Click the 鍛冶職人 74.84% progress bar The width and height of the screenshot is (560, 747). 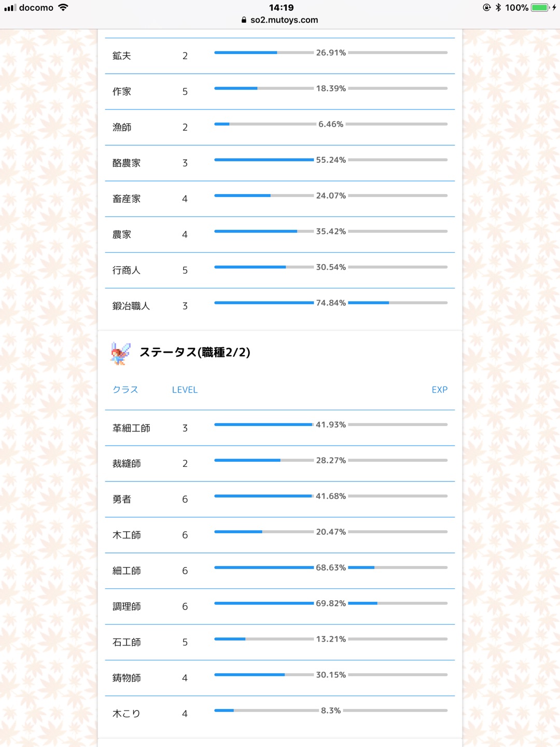coord(331,302)
